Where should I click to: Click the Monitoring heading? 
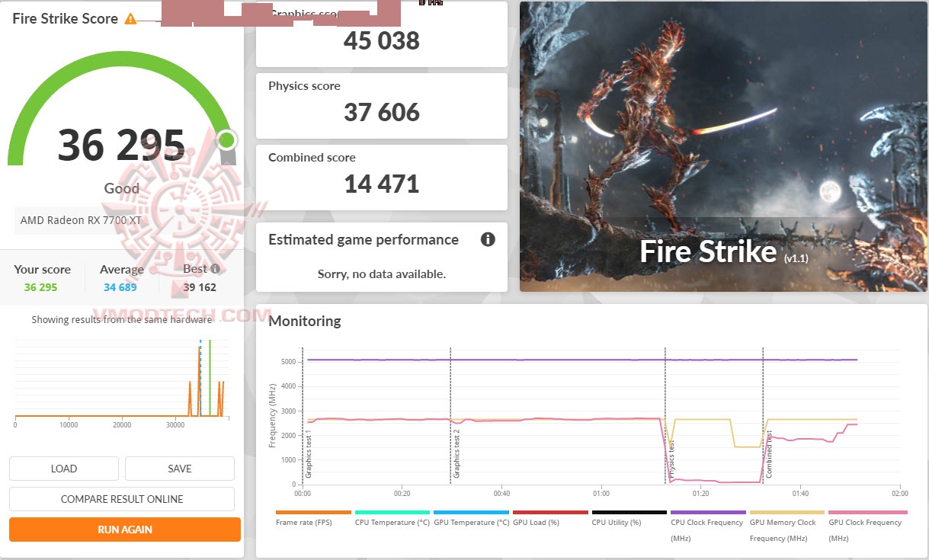tap(305, 321)
